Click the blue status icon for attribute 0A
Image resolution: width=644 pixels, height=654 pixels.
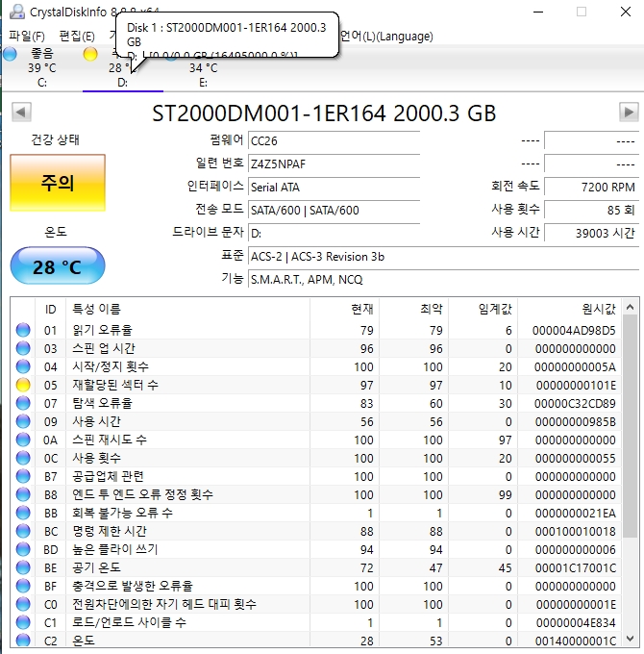23,440
